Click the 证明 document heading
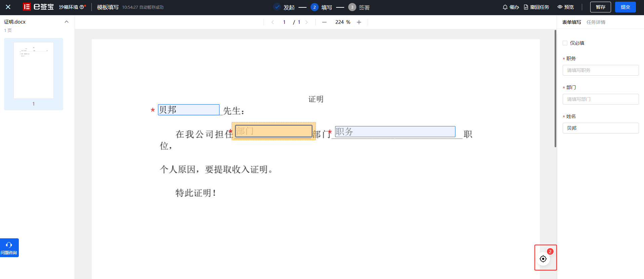644x279 pixels. tap(316, 99)
